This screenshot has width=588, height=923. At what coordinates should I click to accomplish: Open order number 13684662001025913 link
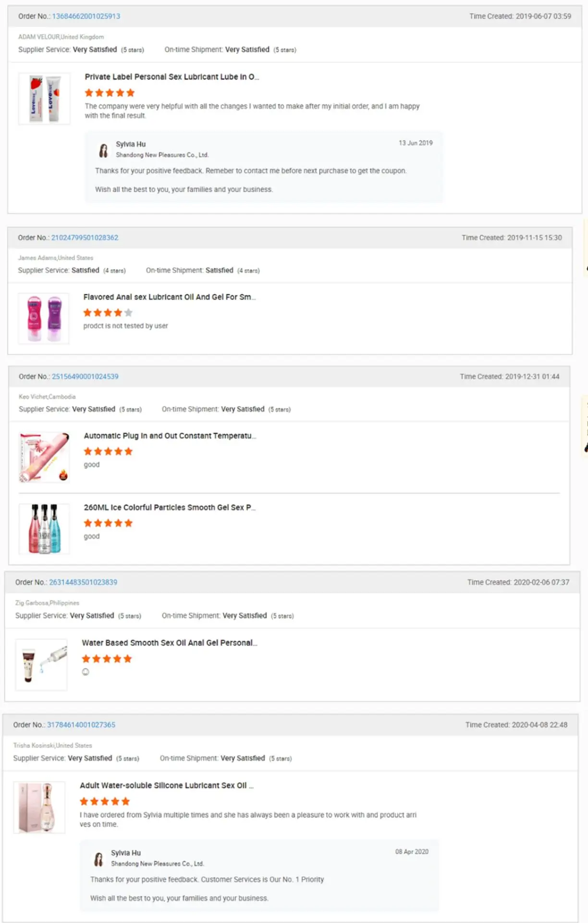coord(86,16)
